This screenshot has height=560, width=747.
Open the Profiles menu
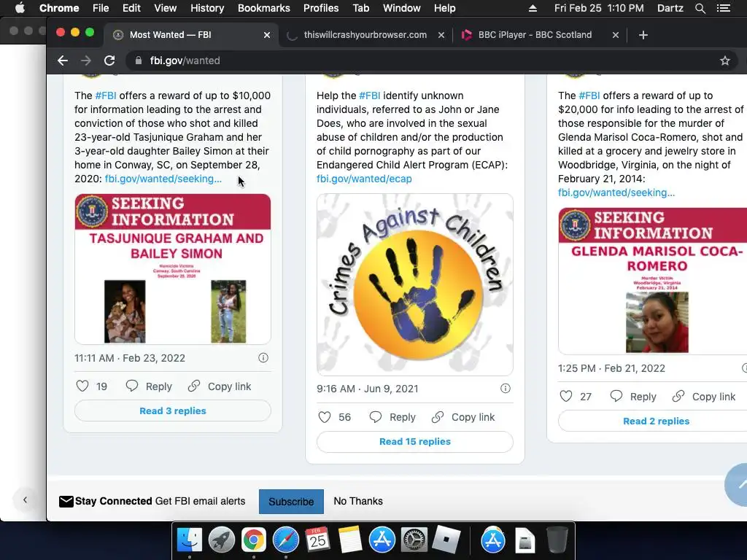pos(321,8)
